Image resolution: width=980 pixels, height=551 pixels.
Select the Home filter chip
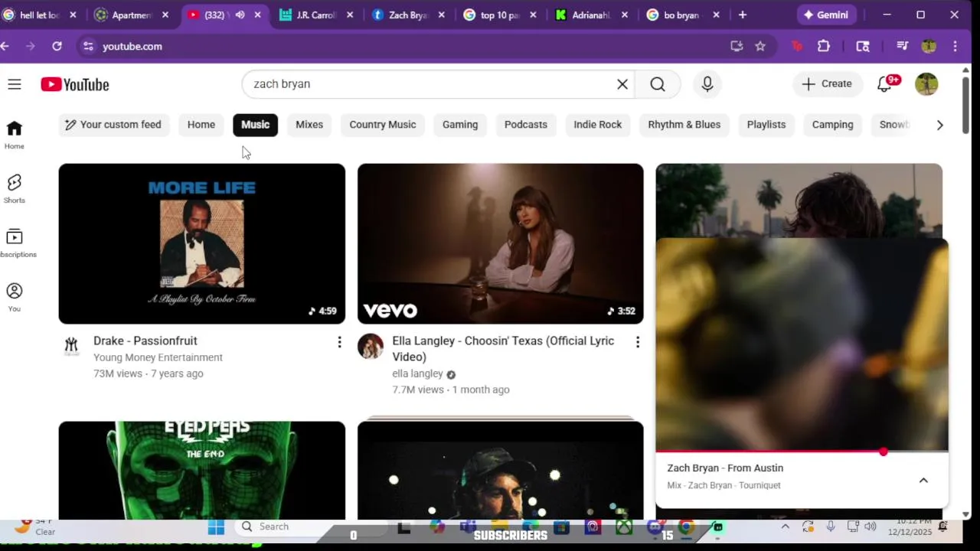tap(201, 125)
